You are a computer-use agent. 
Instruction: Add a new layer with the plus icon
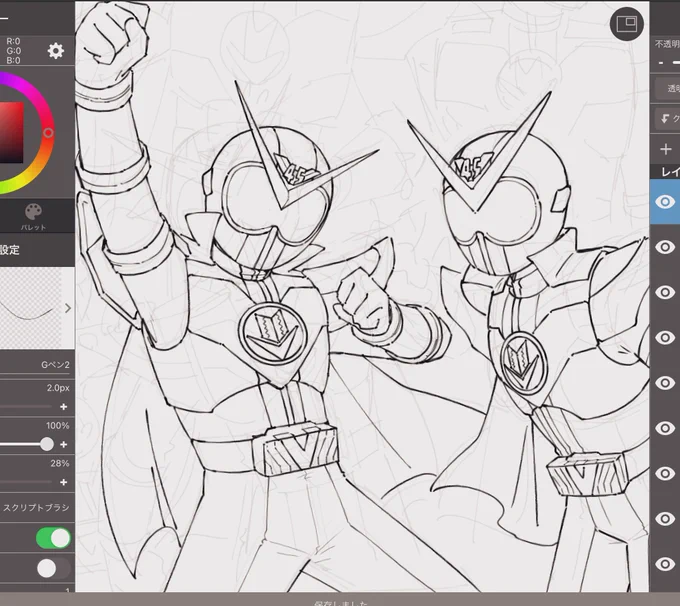click(665, 150)
